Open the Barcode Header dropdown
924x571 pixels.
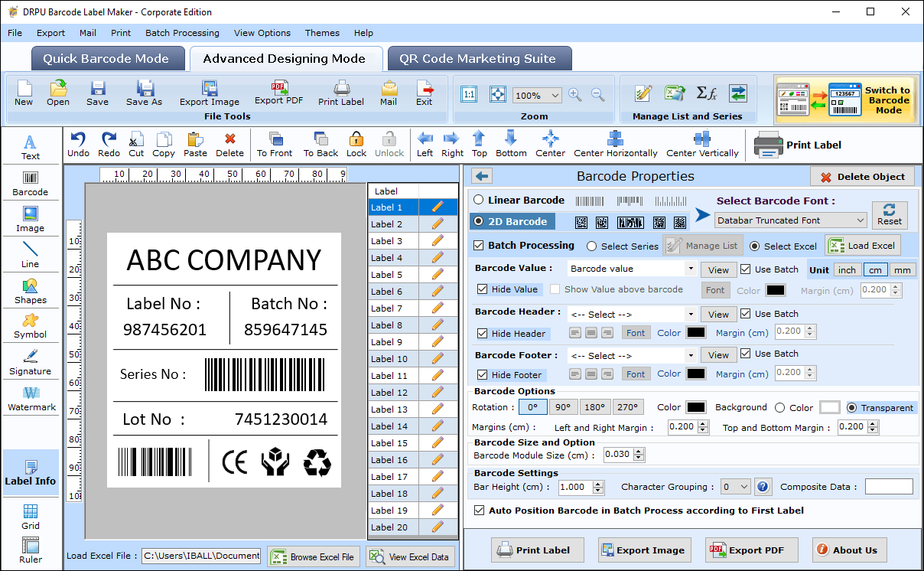[691, 315]
